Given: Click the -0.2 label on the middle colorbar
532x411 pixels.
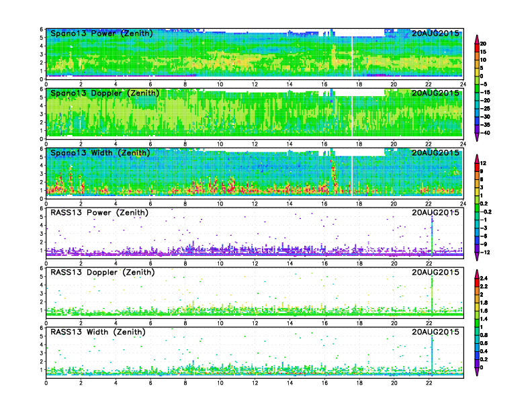Looking at the screenshot, I should (486, 212).
